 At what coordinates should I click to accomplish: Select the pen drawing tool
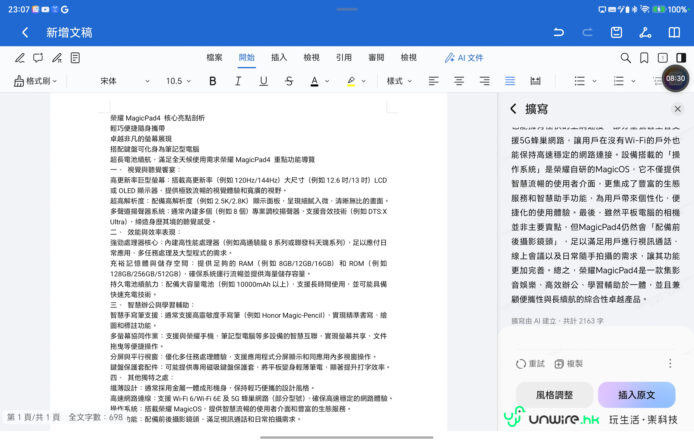(19, 58)
